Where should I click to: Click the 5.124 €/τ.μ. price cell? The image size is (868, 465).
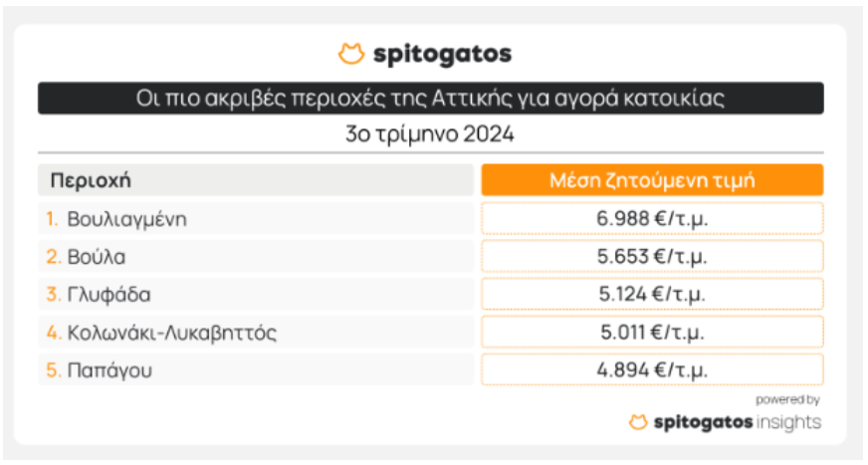(x=652, y=295)
